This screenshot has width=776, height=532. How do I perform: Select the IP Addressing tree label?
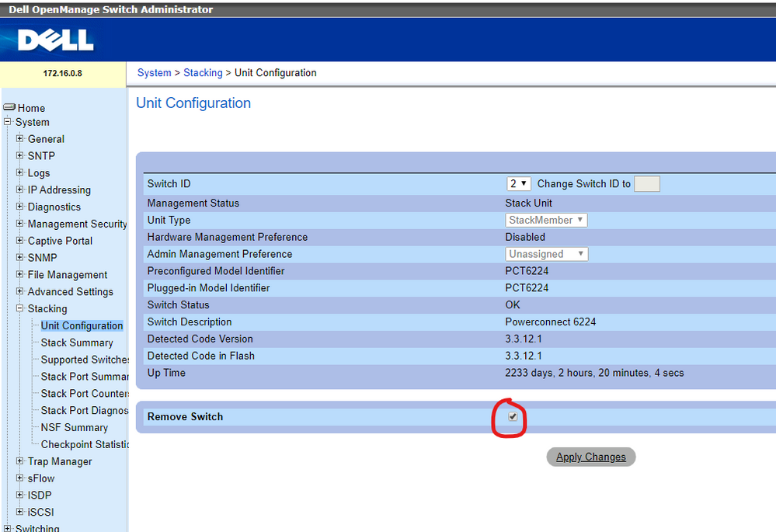[x=59, y=190]
